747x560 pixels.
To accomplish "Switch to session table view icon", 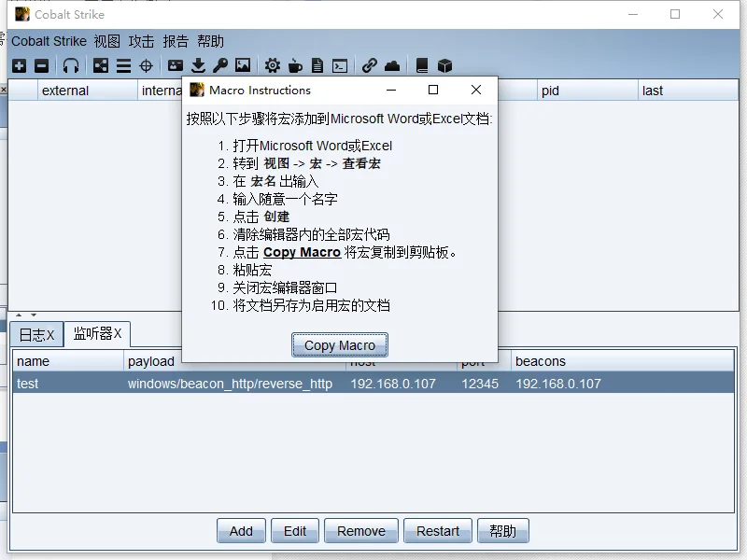I will click(123, 65).
